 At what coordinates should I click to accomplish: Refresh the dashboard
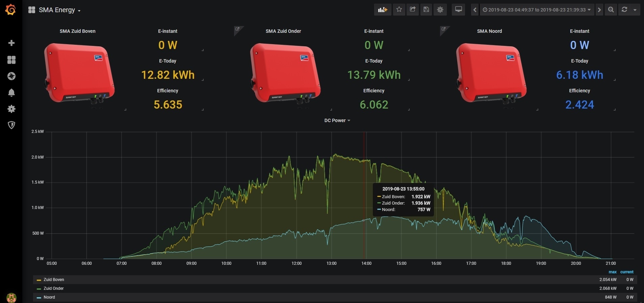pos(624,10)
